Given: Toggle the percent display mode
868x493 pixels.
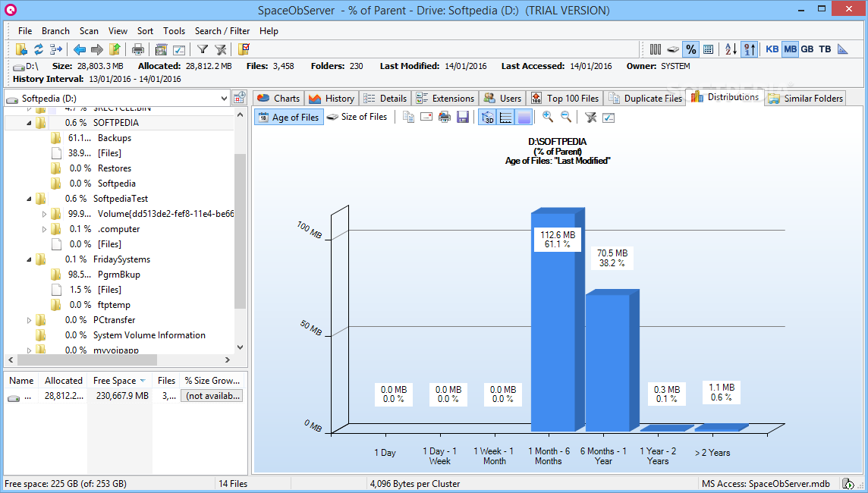Looking at the screenshot, I should 691,49.
